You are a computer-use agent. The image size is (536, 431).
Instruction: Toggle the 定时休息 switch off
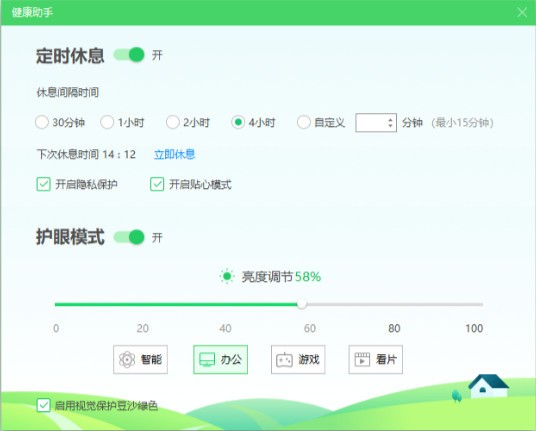pos(129,55)
